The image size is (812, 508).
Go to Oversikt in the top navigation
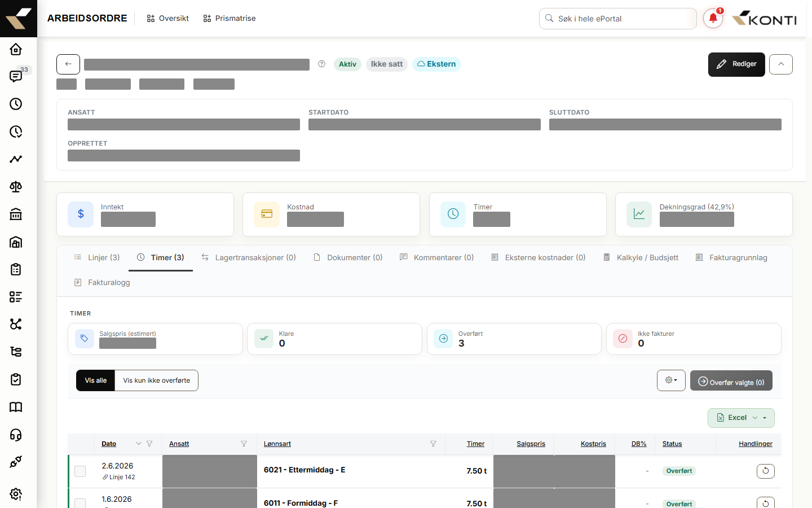click(168, 19)
